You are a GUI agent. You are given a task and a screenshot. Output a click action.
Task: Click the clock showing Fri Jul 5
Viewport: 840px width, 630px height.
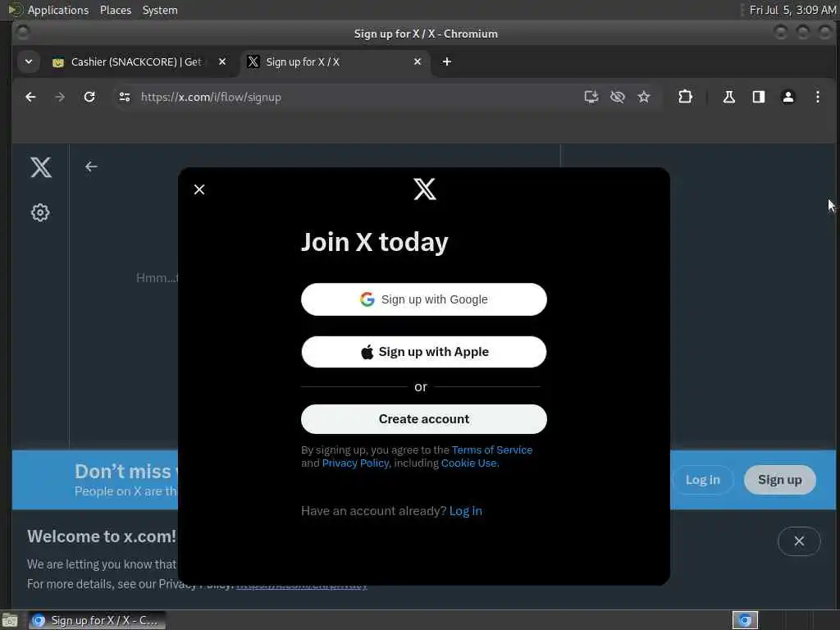[x=792, y=10]
